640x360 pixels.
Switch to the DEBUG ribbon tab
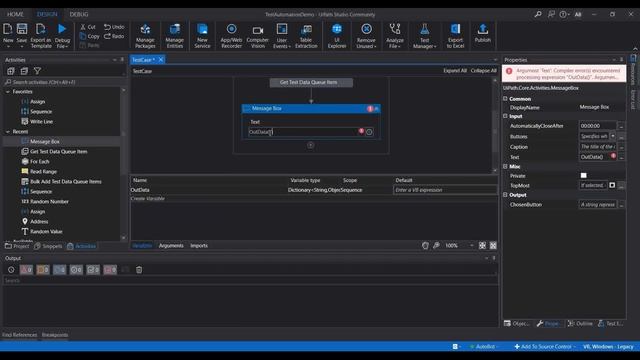click(x=79, y=14)
